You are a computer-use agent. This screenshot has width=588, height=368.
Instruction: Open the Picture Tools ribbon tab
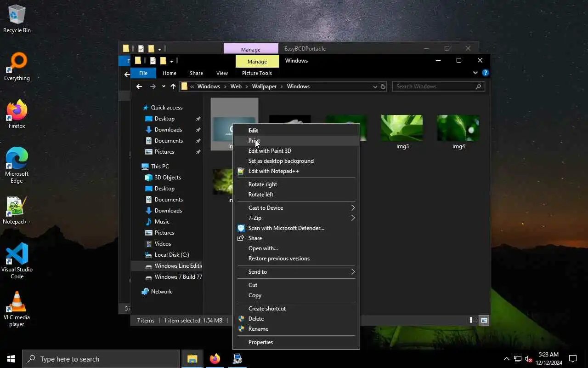click(x=257, y=73)
